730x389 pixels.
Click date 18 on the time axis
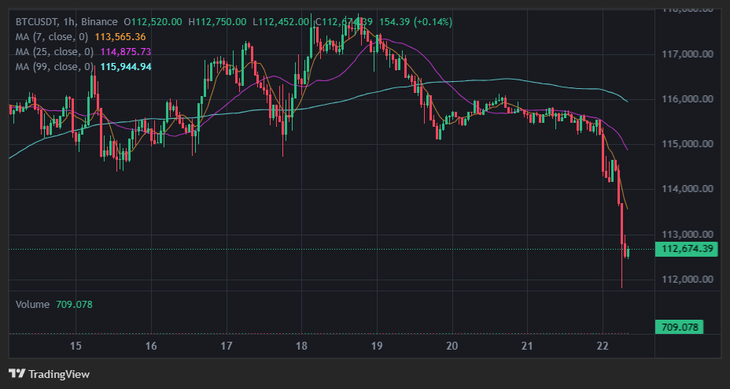(x=301, y=346)
